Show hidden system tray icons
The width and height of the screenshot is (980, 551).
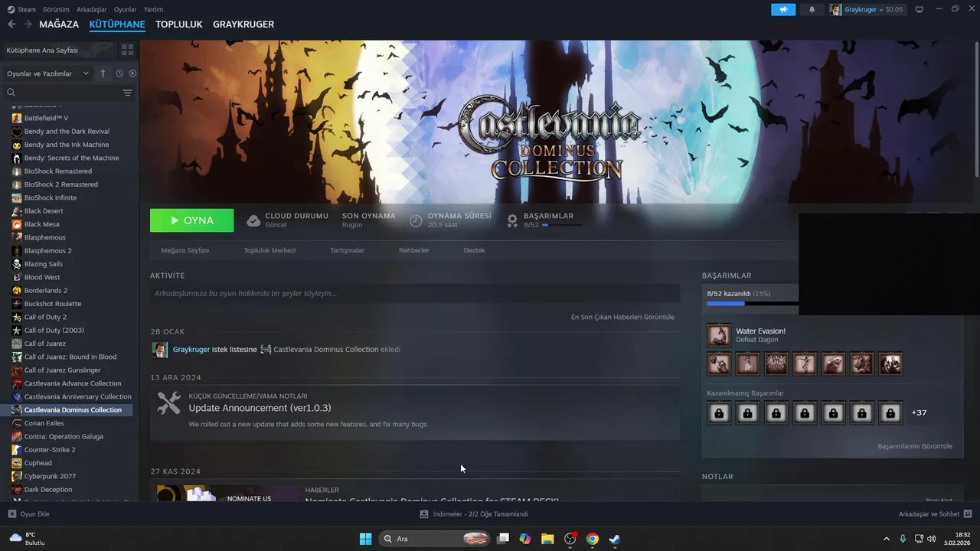[x=887, y=539]
